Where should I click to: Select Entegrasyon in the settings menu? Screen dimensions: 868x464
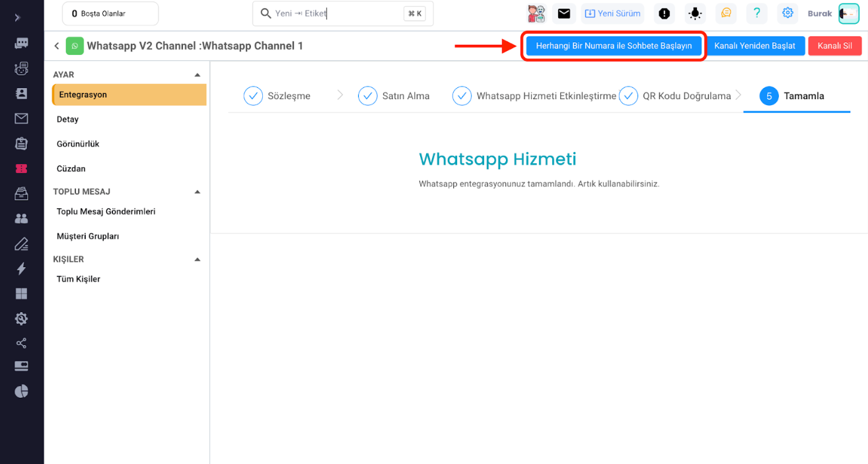pyautogui.click(x=129, y=95)
